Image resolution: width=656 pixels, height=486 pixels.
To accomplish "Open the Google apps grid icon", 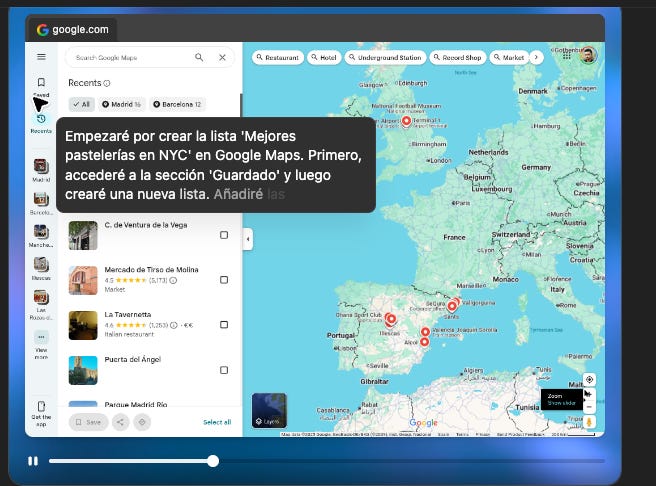I will (x=567, y=55).
